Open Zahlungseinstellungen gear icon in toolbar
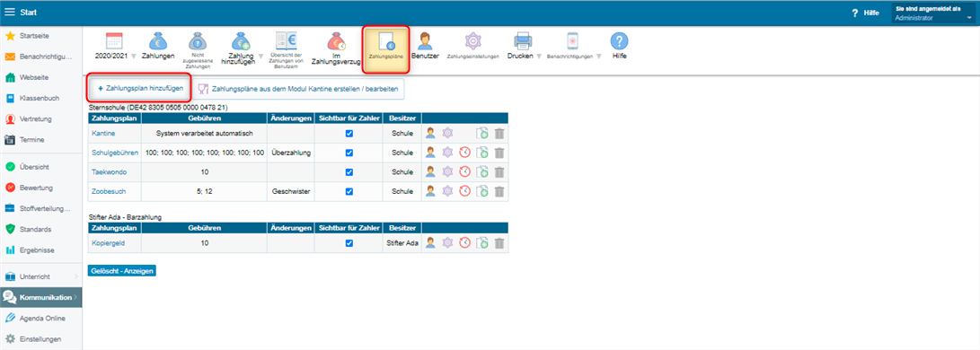The width and height of the screenshot is (980, 350). tap(472, 40)
